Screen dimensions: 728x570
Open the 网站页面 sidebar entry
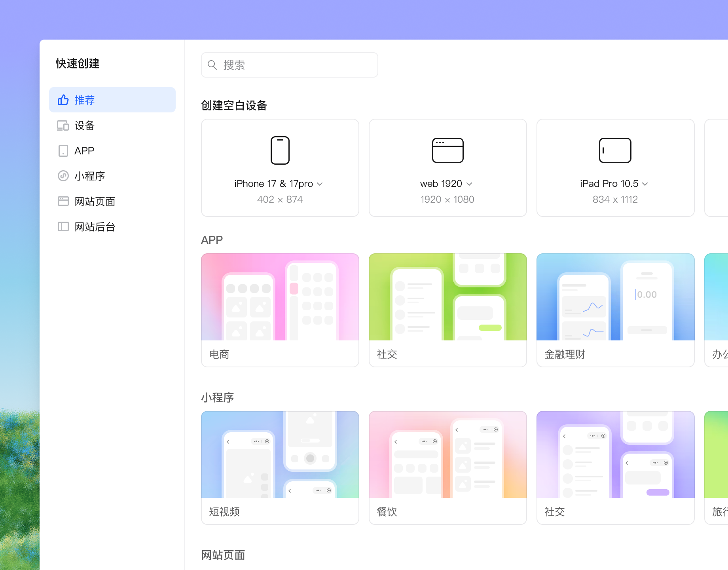tap(94, 201)
